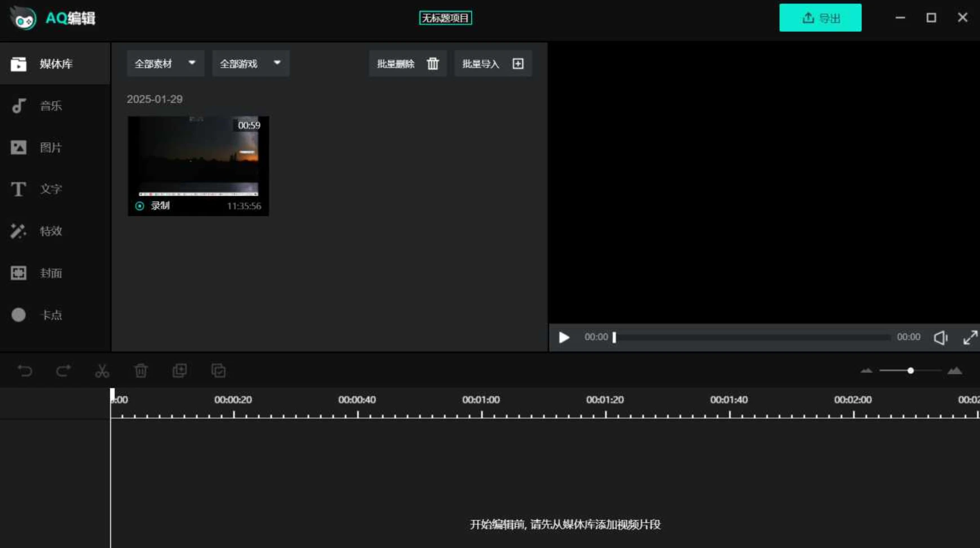Click the 导出 export button
Screen dimensions: 980x548
(820, 17)
